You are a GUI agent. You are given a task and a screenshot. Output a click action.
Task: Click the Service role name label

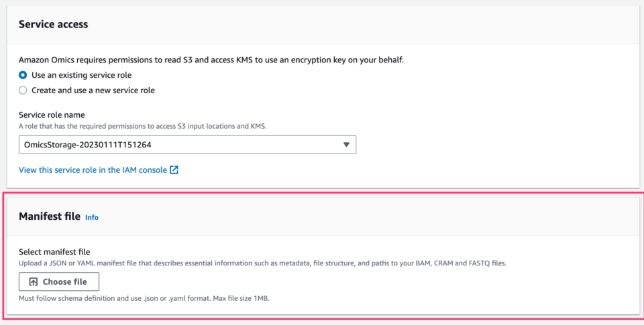tap(52, 115)
